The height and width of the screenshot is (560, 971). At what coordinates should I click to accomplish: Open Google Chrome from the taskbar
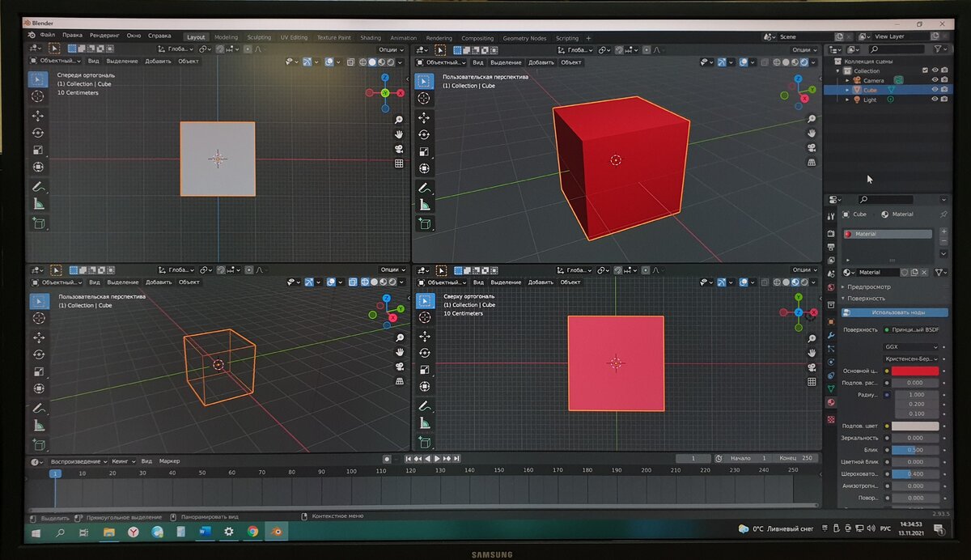[x=252, y=532]
